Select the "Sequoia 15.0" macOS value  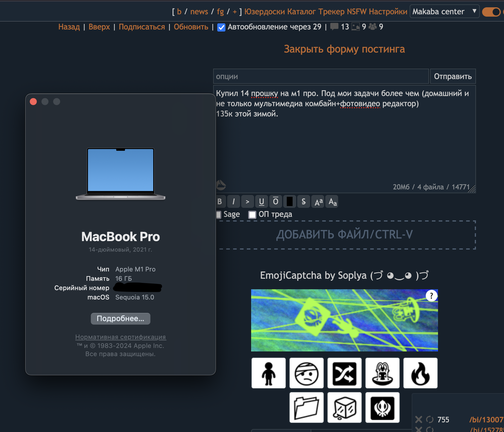pos(135,297)
